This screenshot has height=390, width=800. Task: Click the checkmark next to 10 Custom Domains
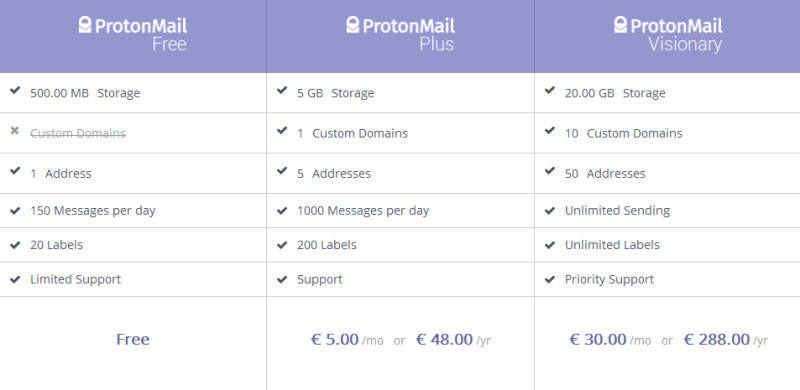tap(549, 131)
